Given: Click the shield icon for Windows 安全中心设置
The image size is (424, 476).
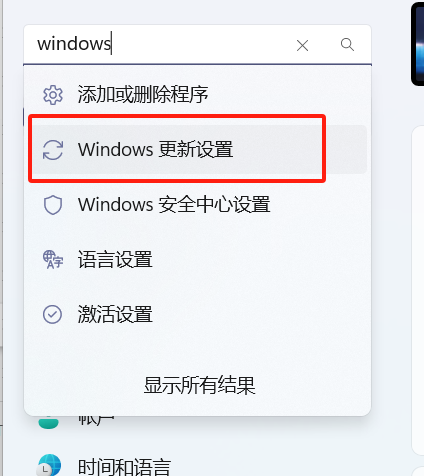Looking at the screenshot, I should click(53, 205).
